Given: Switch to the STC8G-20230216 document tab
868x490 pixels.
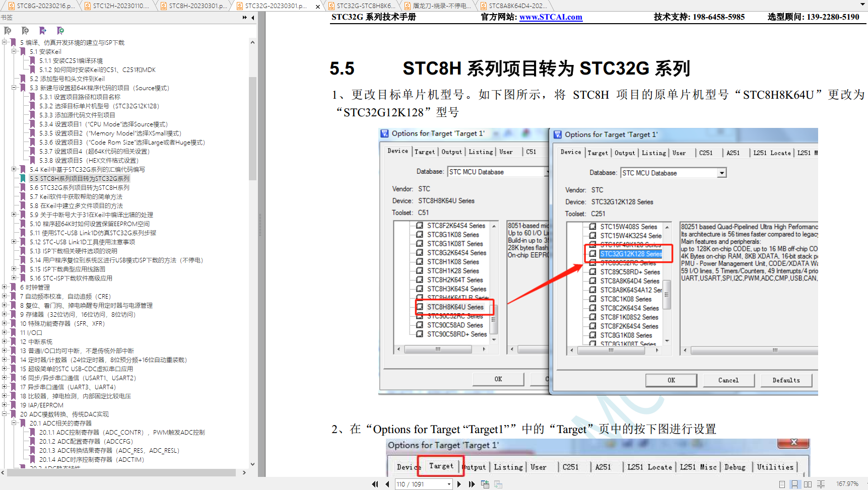Looking at the screenshot, I should [41, 6].
